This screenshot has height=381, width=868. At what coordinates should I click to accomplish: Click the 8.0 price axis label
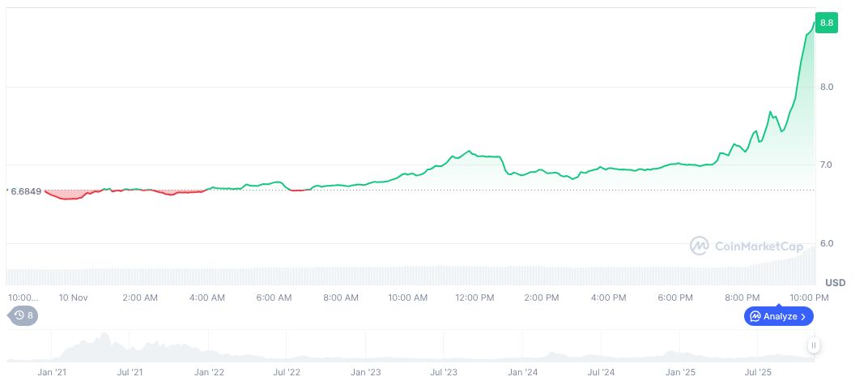pyautogui.click(x=827, y=87)
